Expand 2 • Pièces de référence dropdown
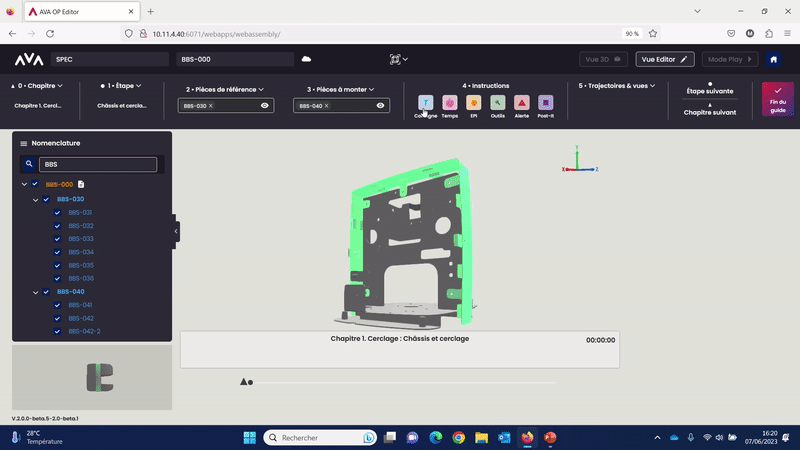 click(x=225, y=89)
